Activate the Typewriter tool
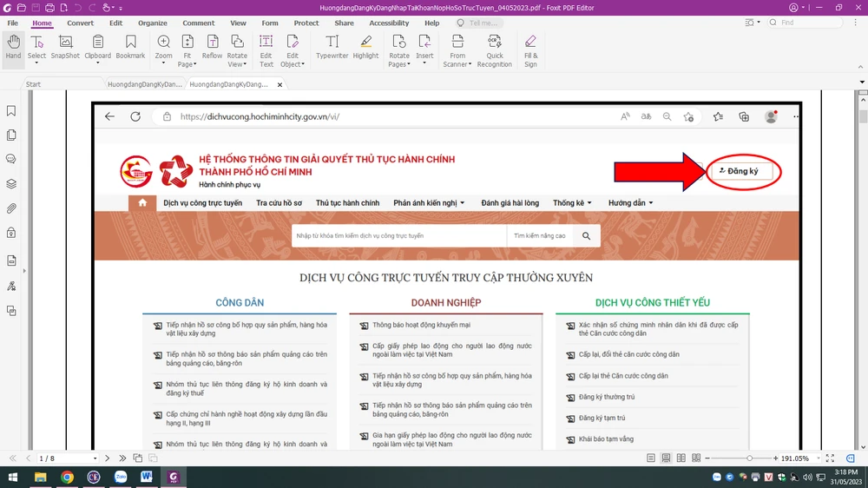Image resolution: width=868 pixels, height=488 pixels. point(332,47)
